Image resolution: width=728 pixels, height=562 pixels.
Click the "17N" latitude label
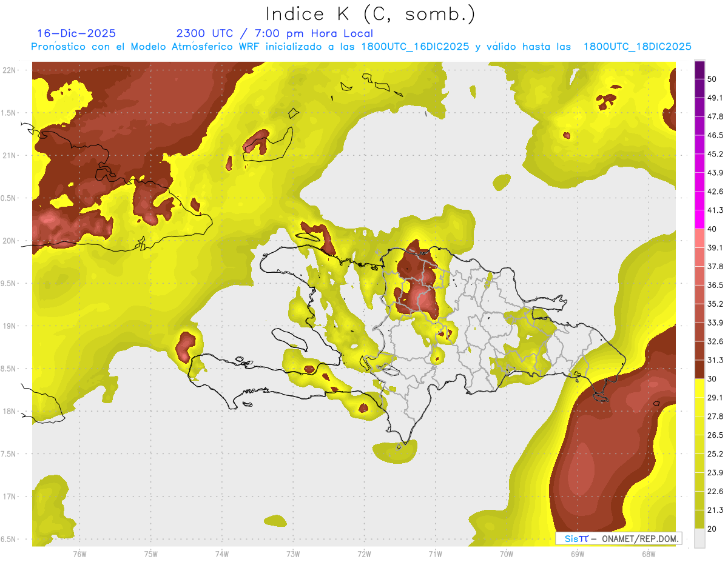tap(10, 497)
